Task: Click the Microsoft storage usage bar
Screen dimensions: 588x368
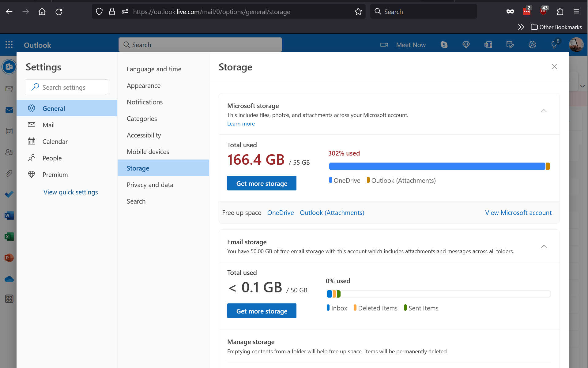Action: pyautogui.click(x=438, y=166)
